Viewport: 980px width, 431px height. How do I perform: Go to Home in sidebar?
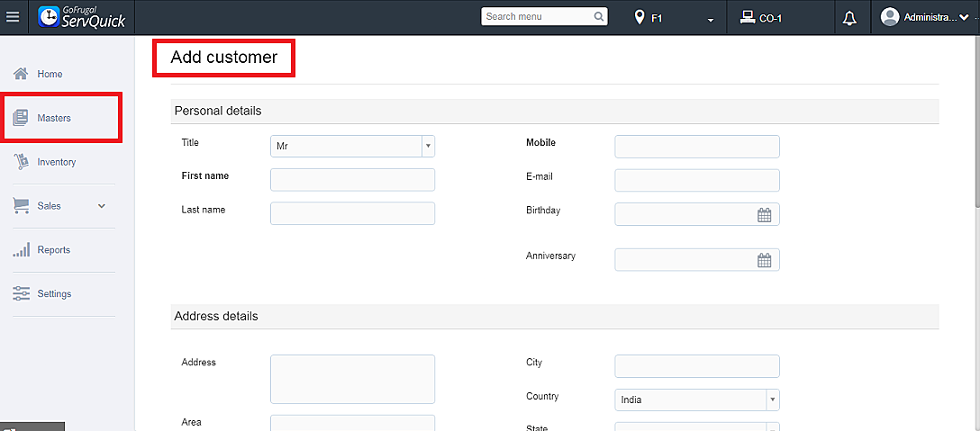50,74
